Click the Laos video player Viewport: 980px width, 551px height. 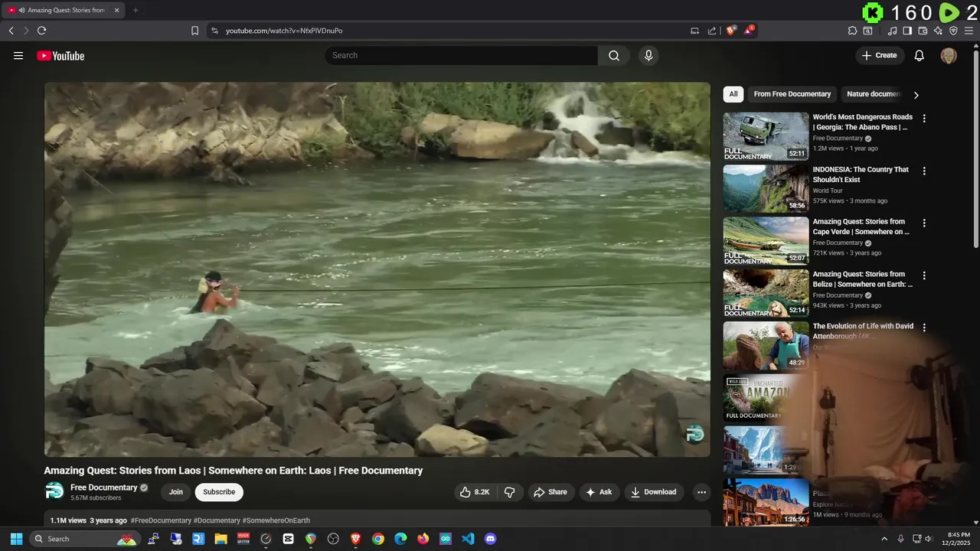377,269
